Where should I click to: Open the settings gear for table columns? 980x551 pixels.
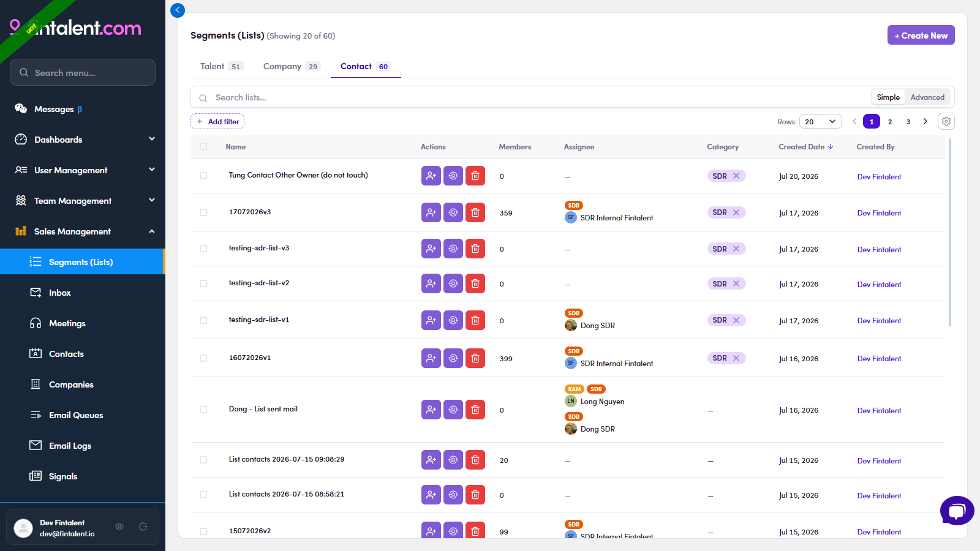pos(946,121)
